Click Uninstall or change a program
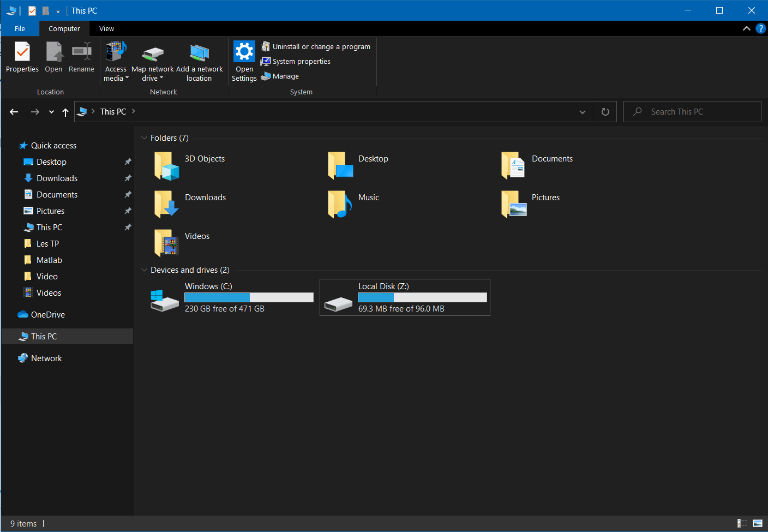This screenshot has height=532, width=768. pos(321,47)
